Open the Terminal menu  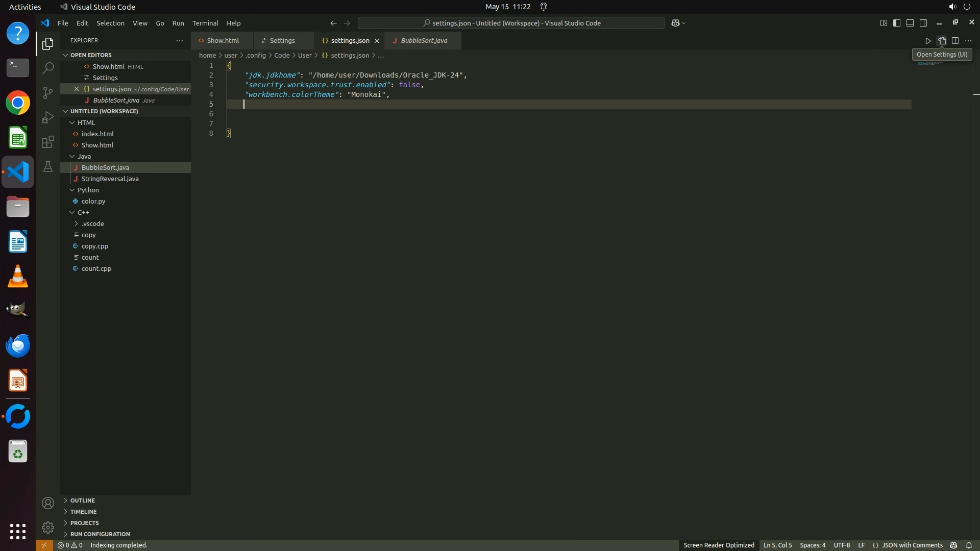(205, 23)
